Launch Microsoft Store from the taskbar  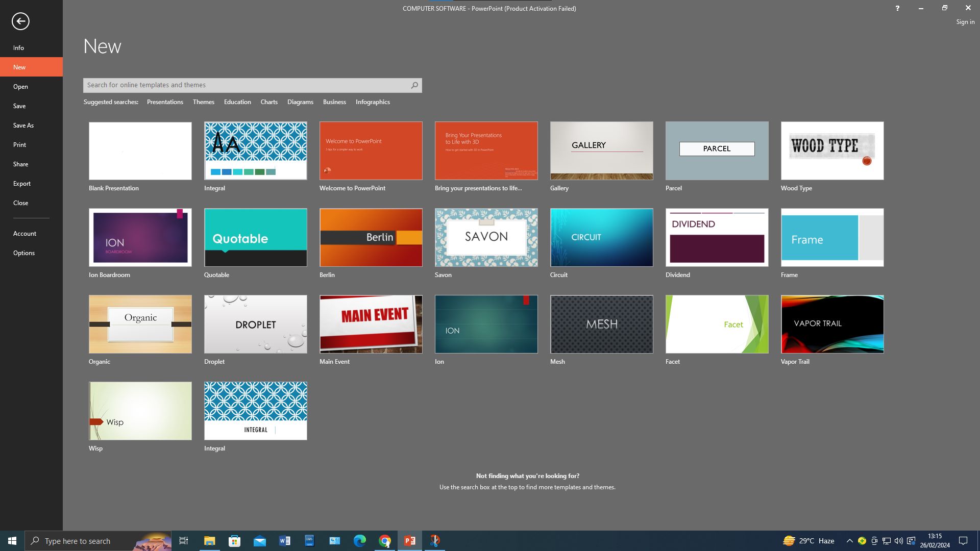pos(234,541)
